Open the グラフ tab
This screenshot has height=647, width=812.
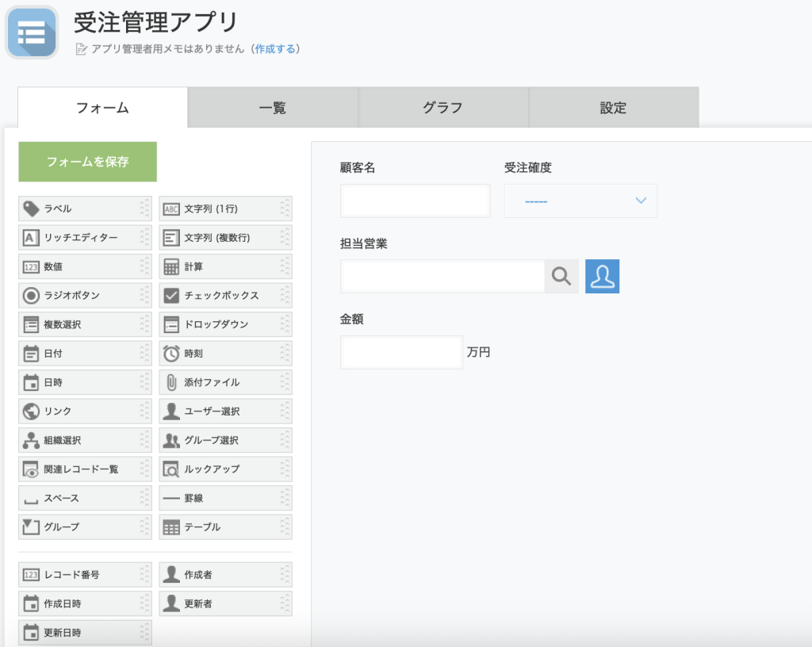[443, 108]
